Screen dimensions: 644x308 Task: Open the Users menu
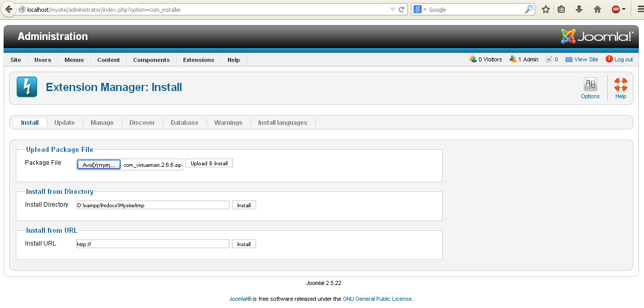tap(43, 60)
